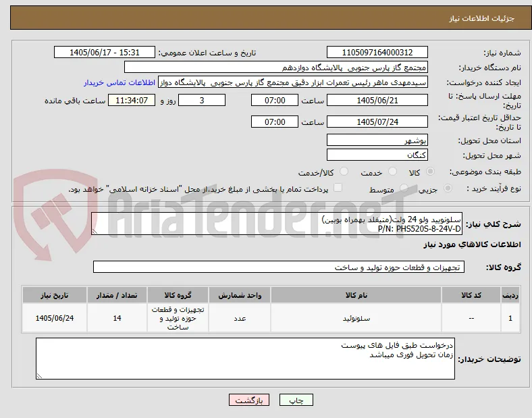
Task: Select the کالا/خدمت radio button
Action: (x=344, y=172)
